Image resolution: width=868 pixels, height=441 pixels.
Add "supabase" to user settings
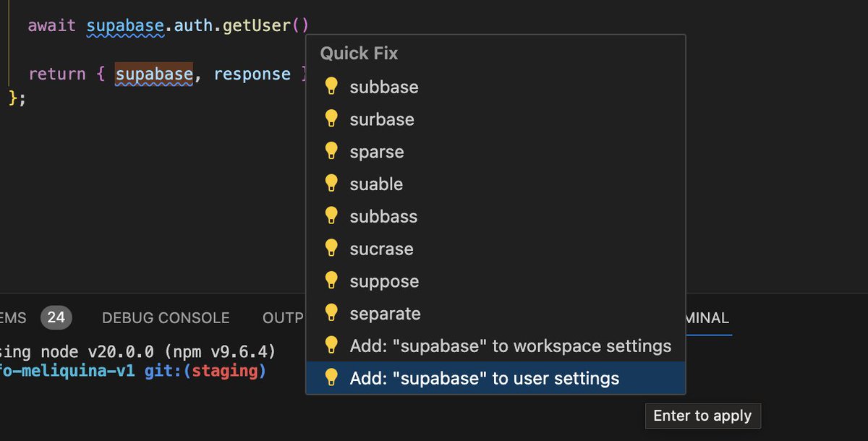click(495, 378)
